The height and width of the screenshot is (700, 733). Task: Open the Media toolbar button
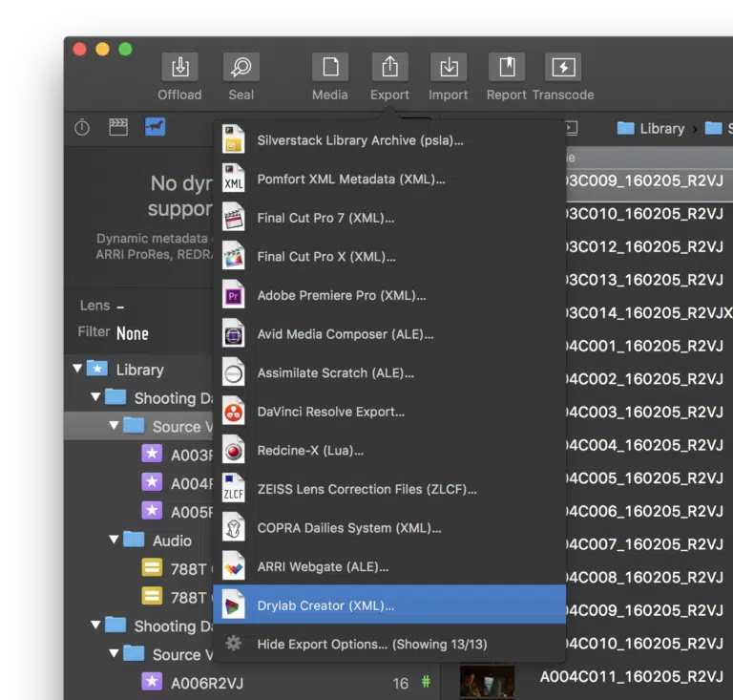[x=330, y=68]
